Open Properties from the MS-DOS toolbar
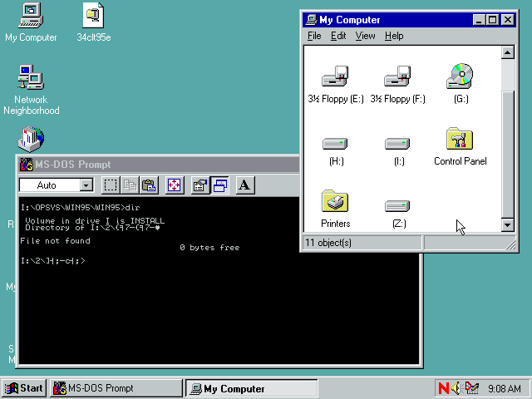Viewport: 532px width, 399px height. point(199,185)
